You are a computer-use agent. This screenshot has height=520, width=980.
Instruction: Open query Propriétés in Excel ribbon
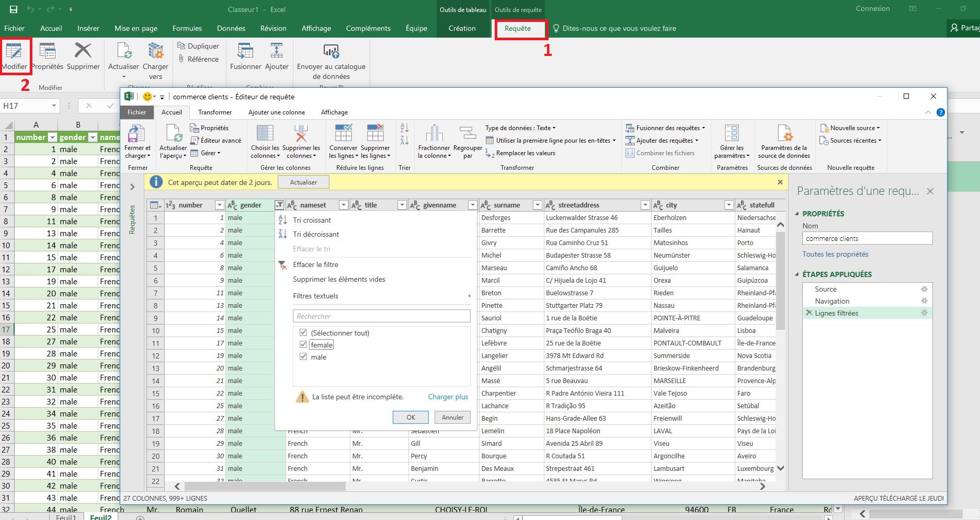point(48,56)
